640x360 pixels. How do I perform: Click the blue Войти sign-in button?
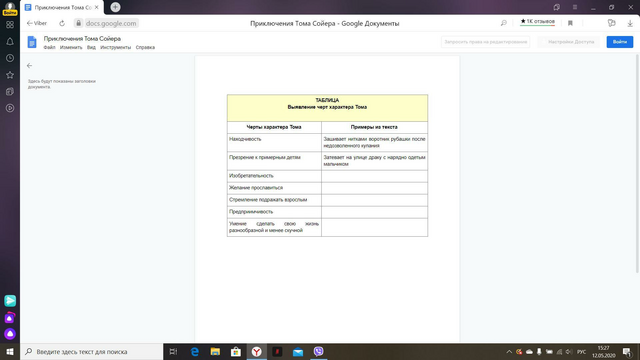[620, 42]
